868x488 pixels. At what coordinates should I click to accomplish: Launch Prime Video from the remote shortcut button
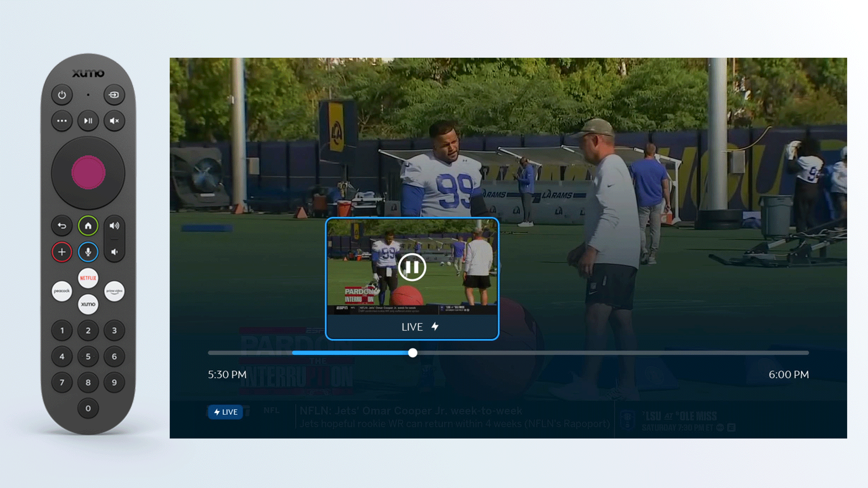point(114,291)
